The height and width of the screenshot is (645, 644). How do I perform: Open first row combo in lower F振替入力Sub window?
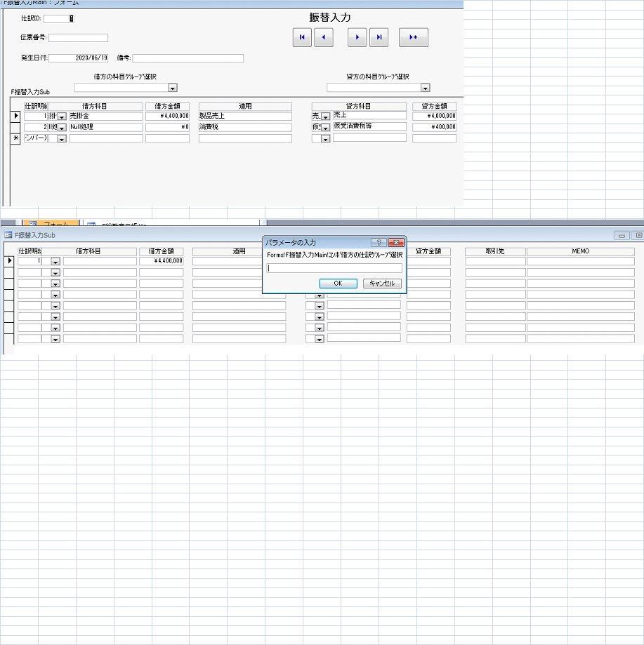coord(55,261)
